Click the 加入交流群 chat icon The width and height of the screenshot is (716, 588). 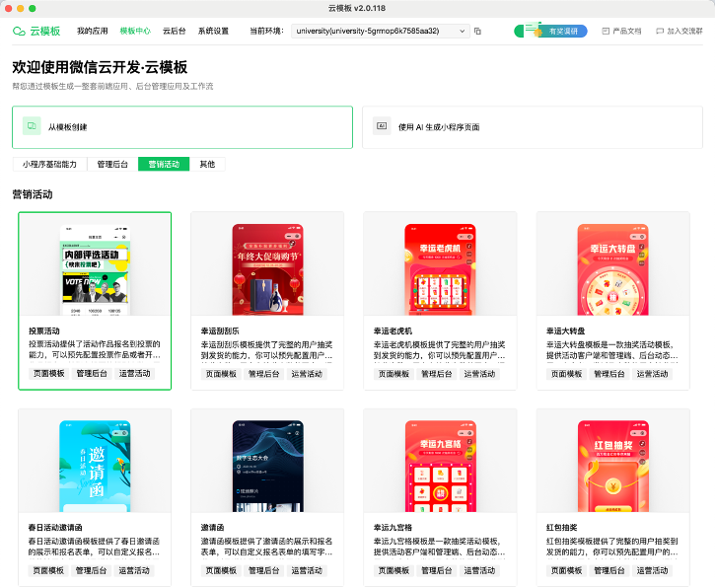(660, 31)
